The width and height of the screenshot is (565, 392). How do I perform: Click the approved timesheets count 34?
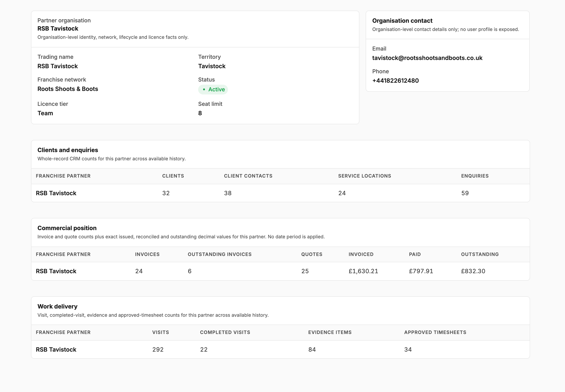408,349
